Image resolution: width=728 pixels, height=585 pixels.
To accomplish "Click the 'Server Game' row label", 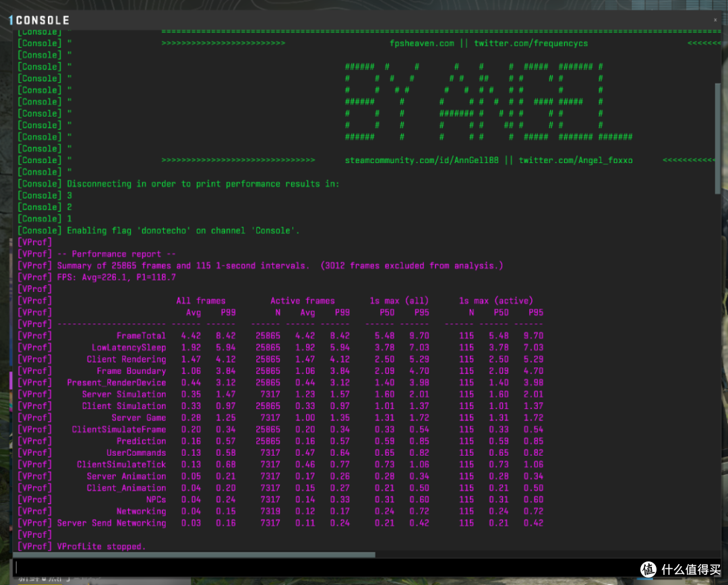I will [139, 418].
